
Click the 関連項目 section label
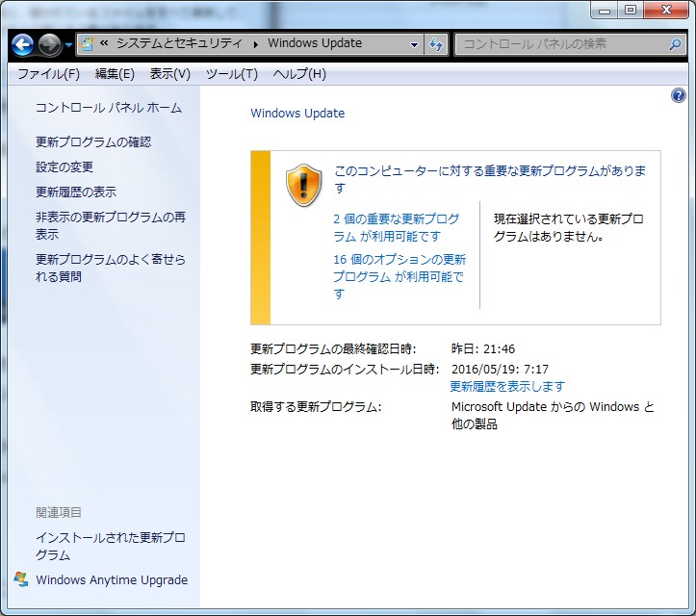click(59, 513)
